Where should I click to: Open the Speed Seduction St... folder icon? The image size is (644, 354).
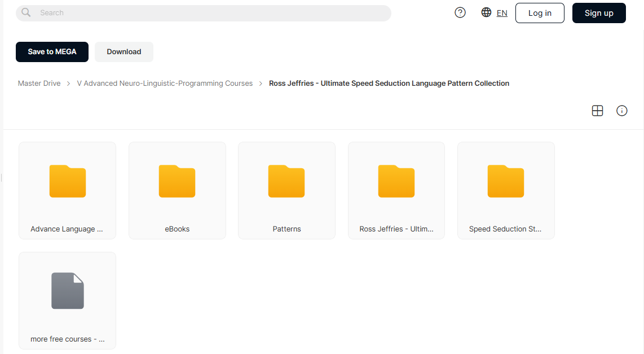(506, 181)
